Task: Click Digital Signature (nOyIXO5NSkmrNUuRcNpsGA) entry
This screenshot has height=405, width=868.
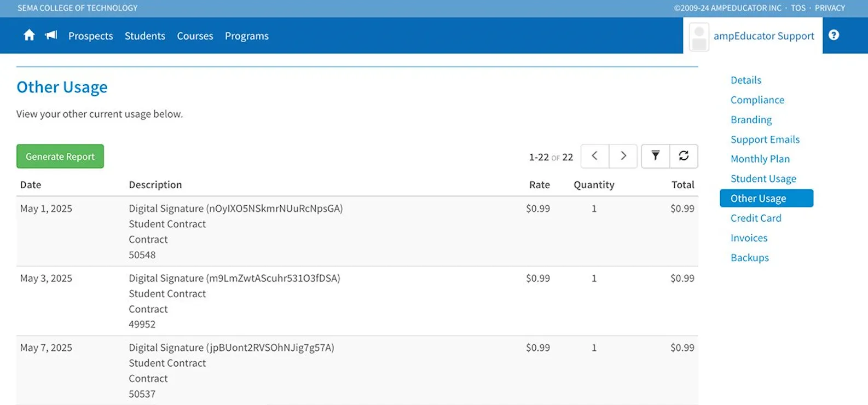Action: click(236, 209)
